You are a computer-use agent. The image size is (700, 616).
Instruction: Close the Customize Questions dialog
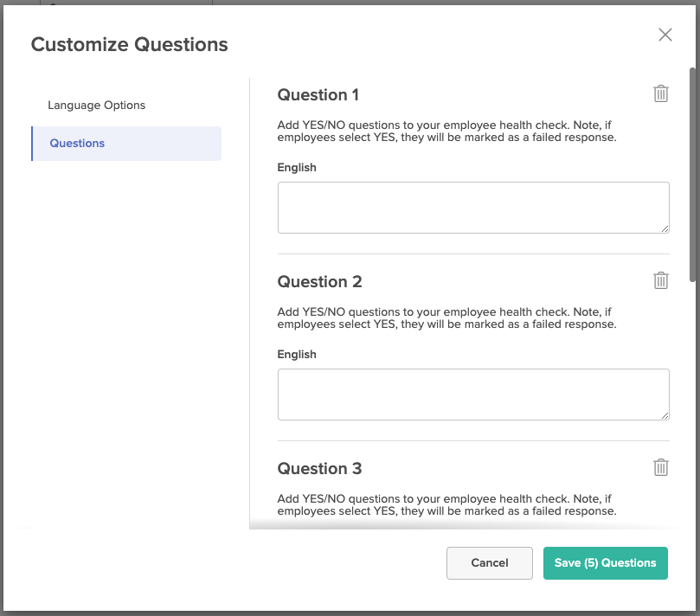click(x=665, y=35)
